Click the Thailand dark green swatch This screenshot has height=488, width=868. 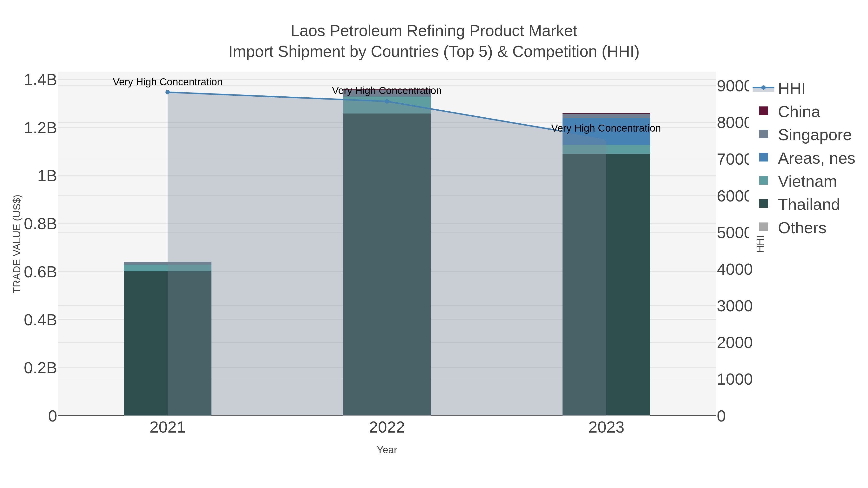point(764,204)
